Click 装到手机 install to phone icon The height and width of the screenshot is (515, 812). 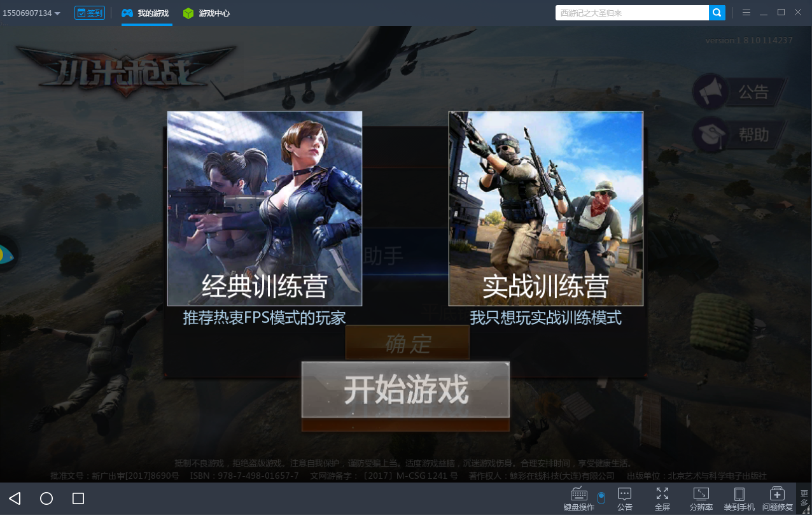point(739,498)
